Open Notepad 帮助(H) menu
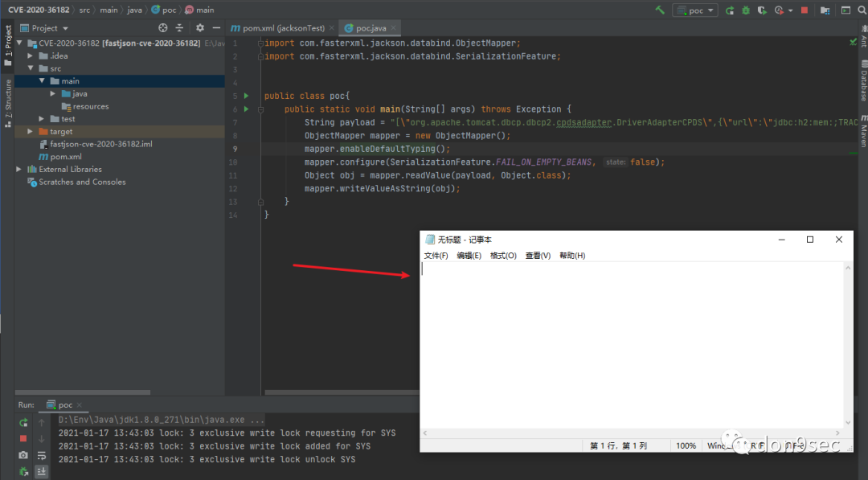The image size is (868, 480). [572, 255]
